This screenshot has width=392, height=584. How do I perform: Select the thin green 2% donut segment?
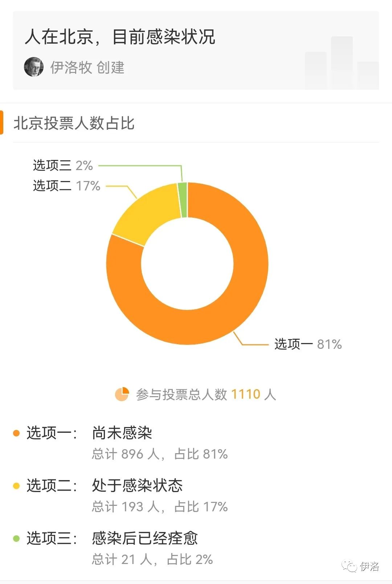[x=183, y=200]
